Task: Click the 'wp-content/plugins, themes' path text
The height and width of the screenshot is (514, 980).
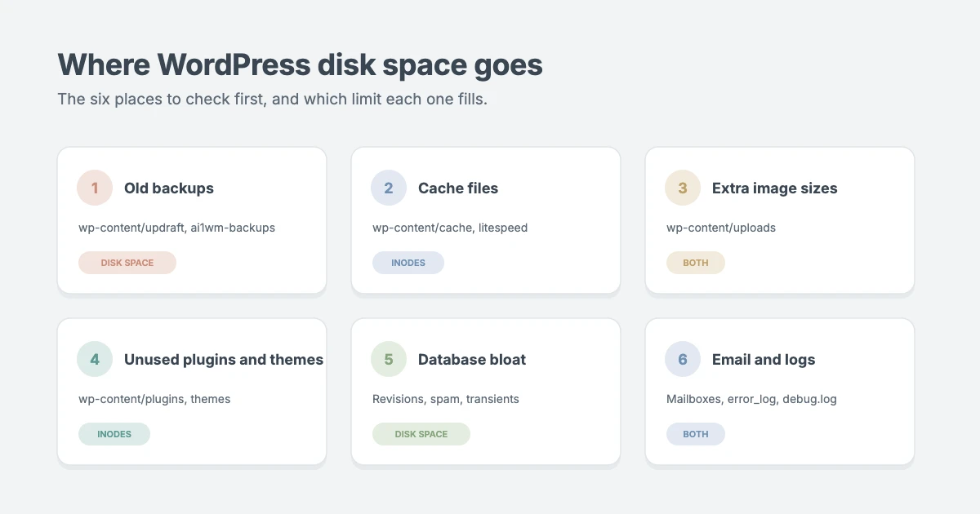Action: click(x=154, y=399)
